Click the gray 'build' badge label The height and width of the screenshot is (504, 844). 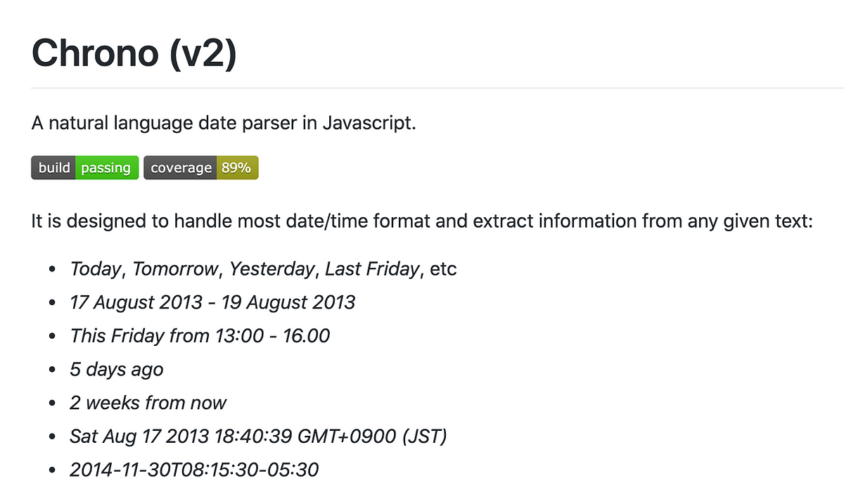[x=53, y=168]
